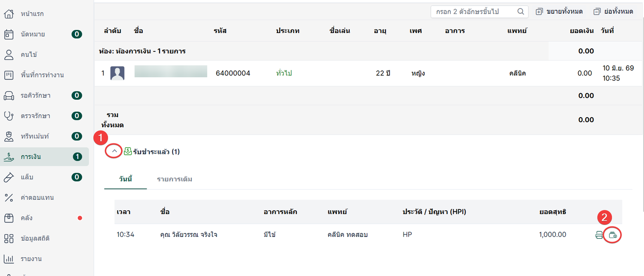644x276 pixels.
Task: Click the 22 ปี age cell
Action: click(x=383, y=73)
